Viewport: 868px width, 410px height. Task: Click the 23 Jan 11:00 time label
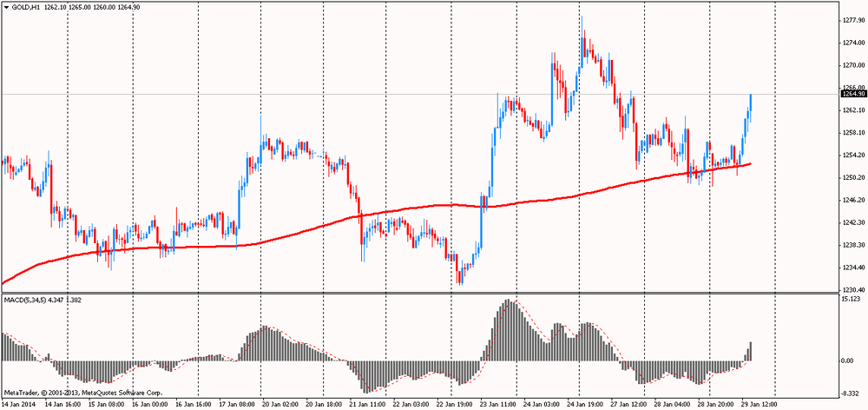496,404
